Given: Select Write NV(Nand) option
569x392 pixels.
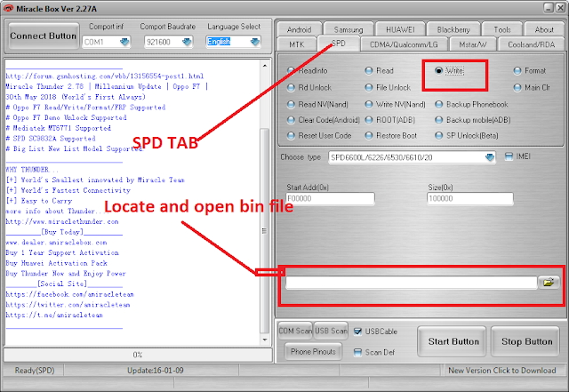Looking at the screenshot, I should (x=369, y=105).
